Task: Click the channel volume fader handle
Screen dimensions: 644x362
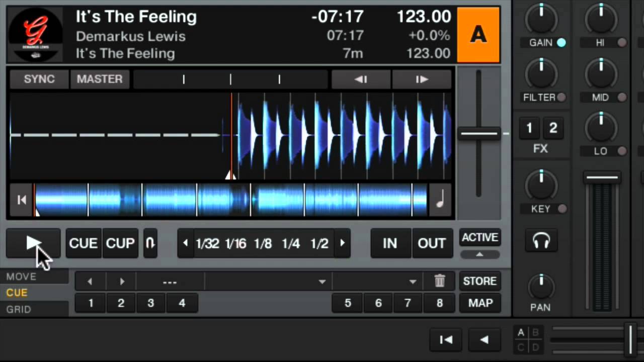Action: click(x=602, y=177)
